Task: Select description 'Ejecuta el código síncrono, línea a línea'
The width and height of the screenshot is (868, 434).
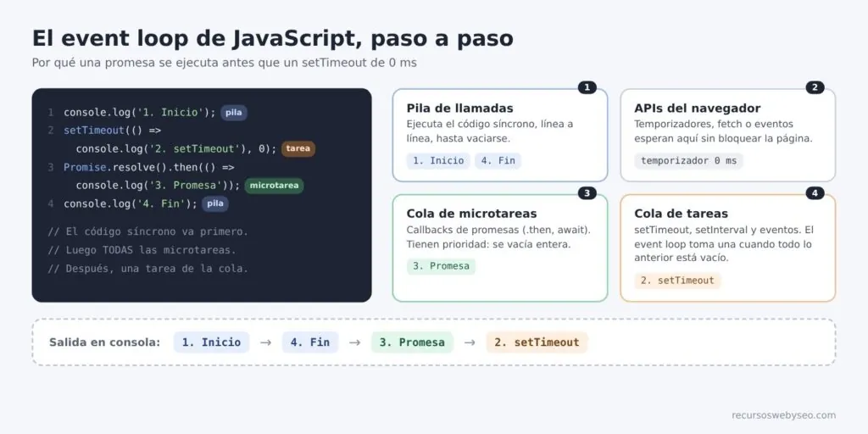Action: click(x=489, y=131)
